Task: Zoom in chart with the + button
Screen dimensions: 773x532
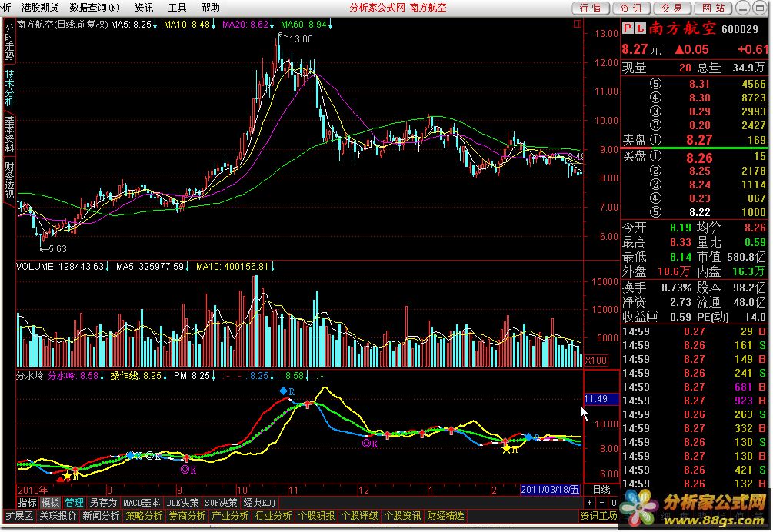Action: [590, 503]
